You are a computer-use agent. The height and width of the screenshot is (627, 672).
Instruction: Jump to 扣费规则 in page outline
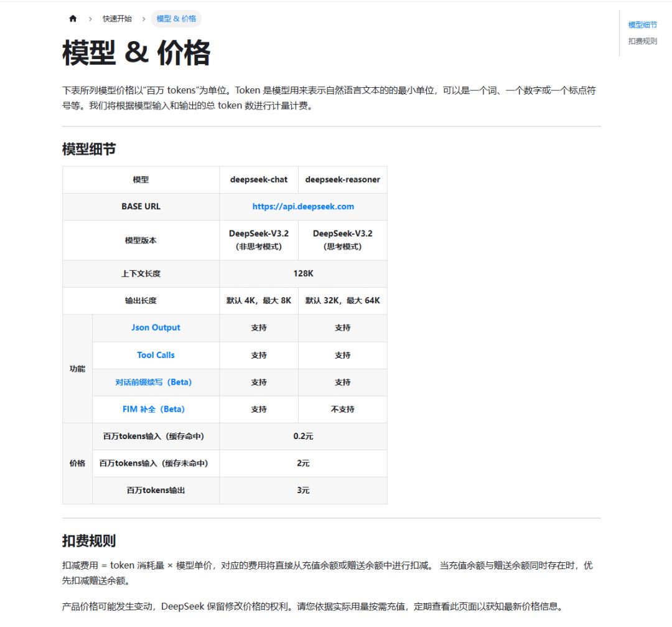coord(642,41)
